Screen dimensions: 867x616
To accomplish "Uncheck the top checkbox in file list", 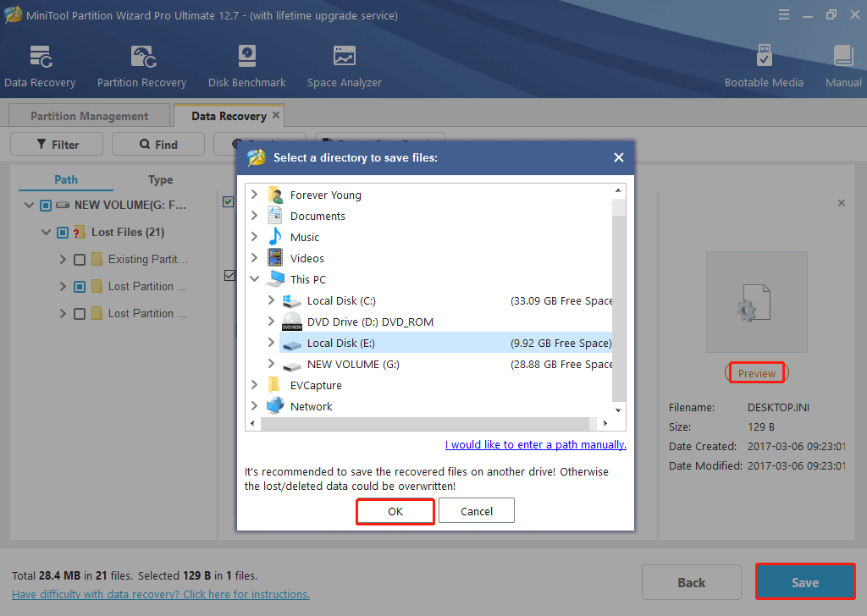I will pyautogui.click(x=228, y=201).
